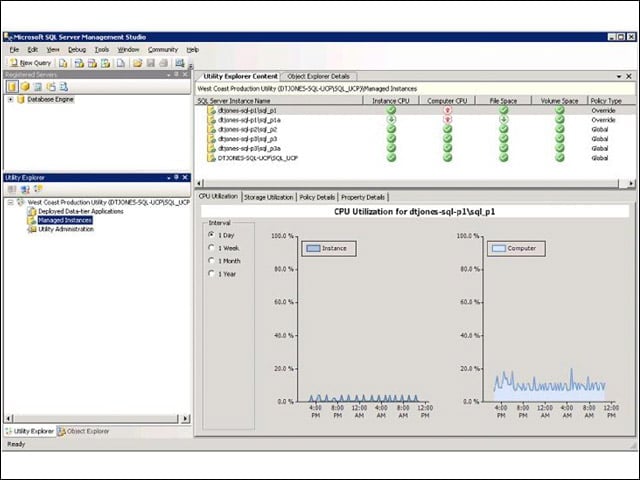The width and height of the screenshot is (640, 480).
Task: Expand the Database Engine node
Action: click(11, 99)
